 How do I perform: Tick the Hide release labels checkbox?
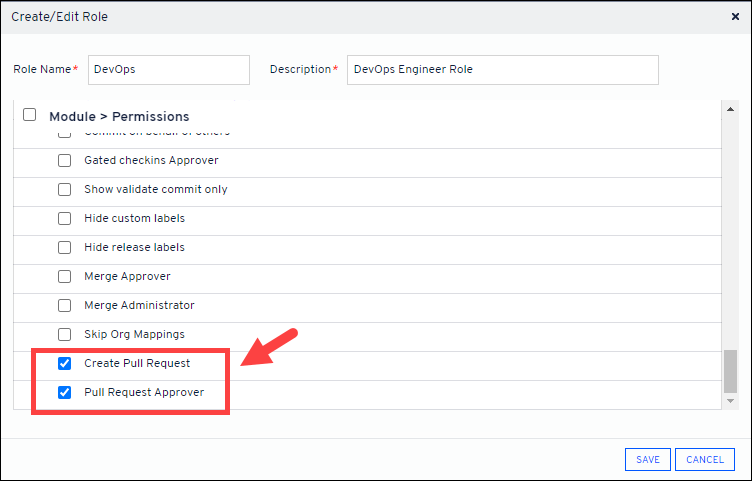pos(65,247)
